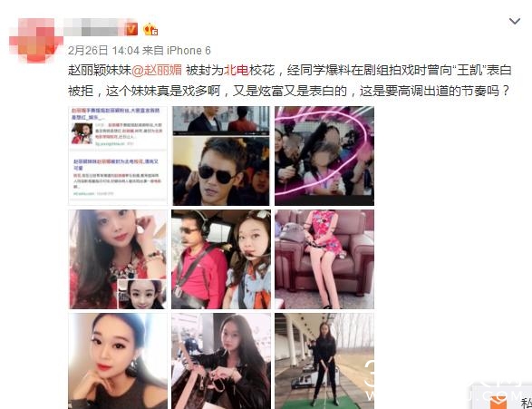Viewport: 532px width, 409px height.
Task: Open the selfie with inset face thumbnail
Action: point(118,259)
